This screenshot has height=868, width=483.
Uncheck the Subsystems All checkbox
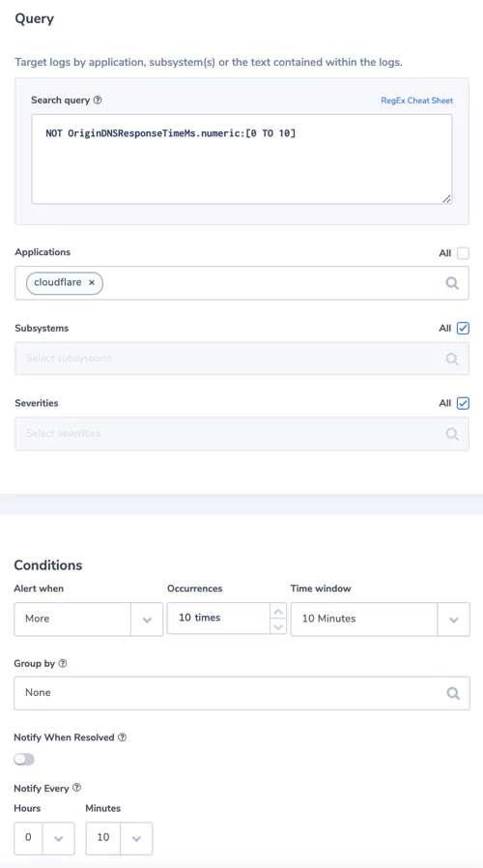[x=463, y=329]
